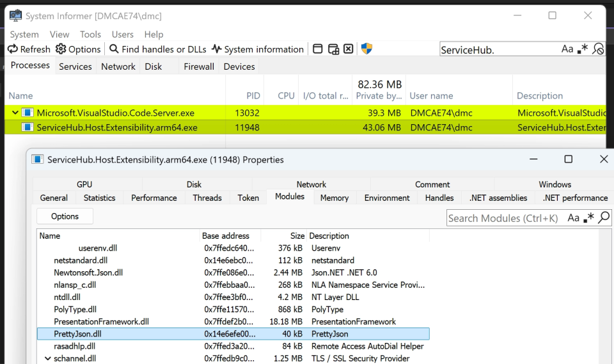This screenshot has width=614, height=364.
Task: Switch to the Firewall tab
Action: [199, 67]
